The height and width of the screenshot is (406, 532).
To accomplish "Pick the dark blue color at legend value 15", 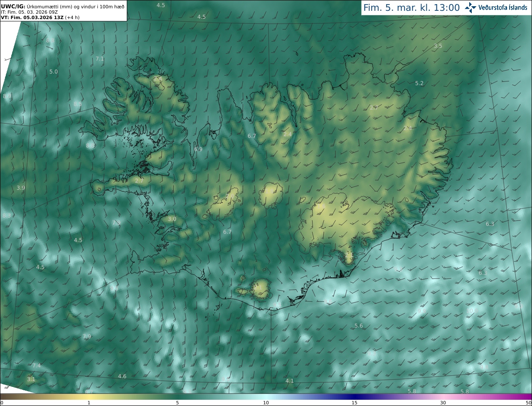I will tap(355, 396).
